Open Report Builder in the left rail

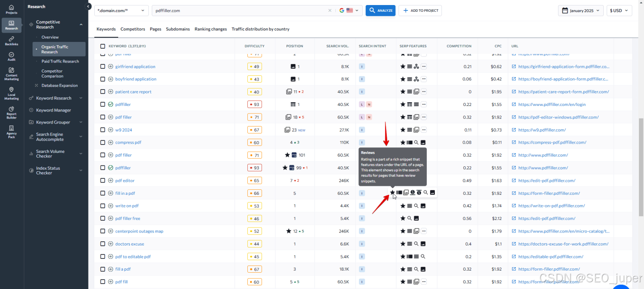11,113
